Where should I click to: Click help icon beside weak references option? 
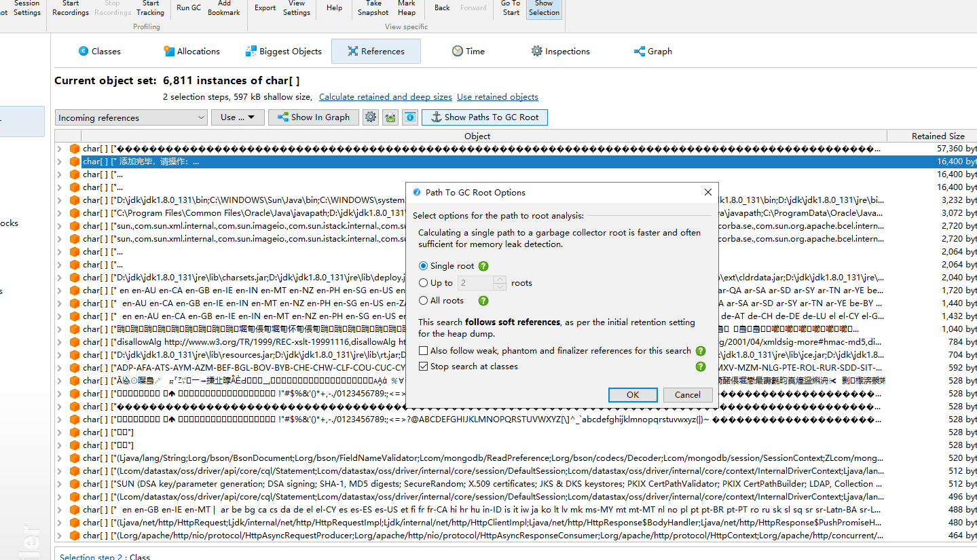(701, 351)
